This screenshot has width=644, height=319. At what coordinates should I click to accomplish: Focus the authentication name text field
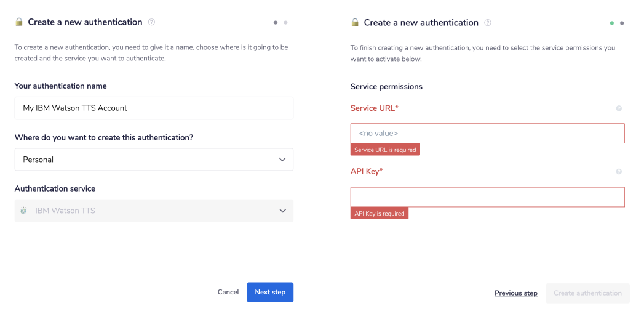click(154, 108)
